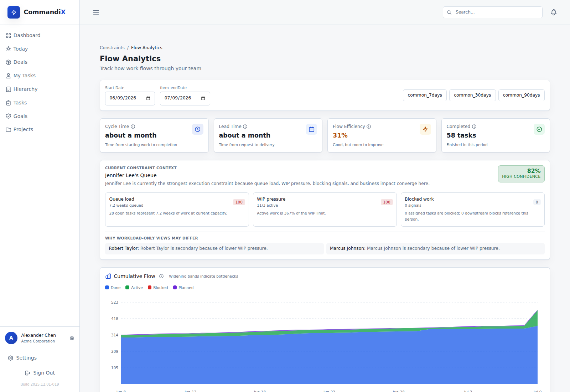Click the lightning icon on the Flow Efficiency card

click(425, 129)
